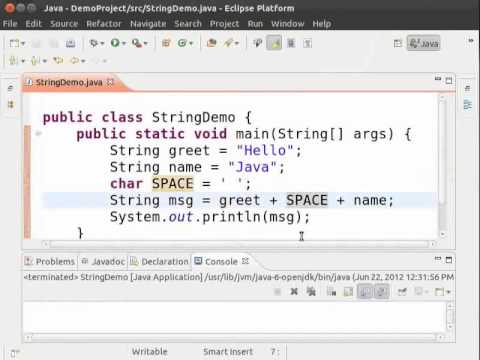Click the Debug bug icon in the toolbar
Screen dimensions: 480x360
[x=94, y=43]
